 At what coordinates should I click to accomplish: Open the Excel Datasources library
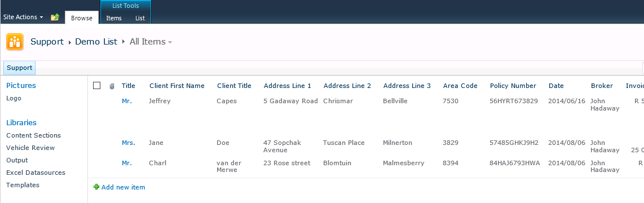click(36, 173)
